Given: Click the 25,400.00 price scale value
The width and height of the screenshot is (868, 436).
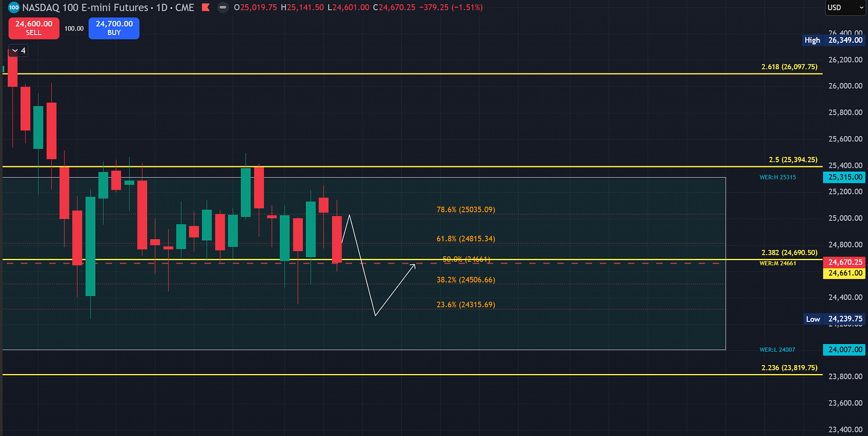Looking at the screenshot, I should tap(844, 165).
